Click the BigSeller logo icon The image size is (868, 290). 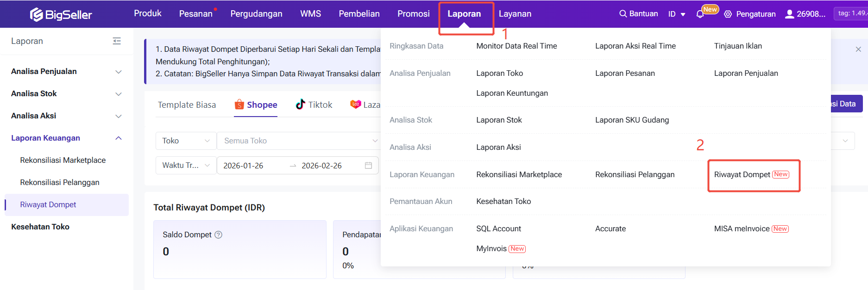[x=36, y=15]
